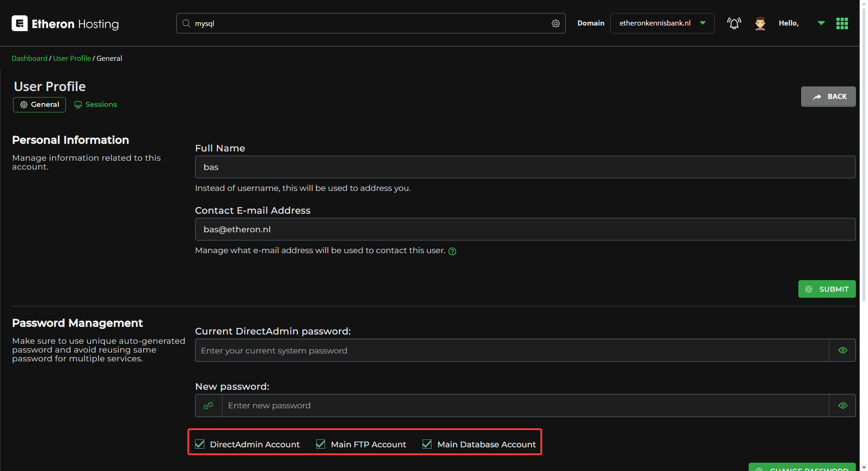
Task: Toggle Main Database Account checkbox
Action: point(427,444)
